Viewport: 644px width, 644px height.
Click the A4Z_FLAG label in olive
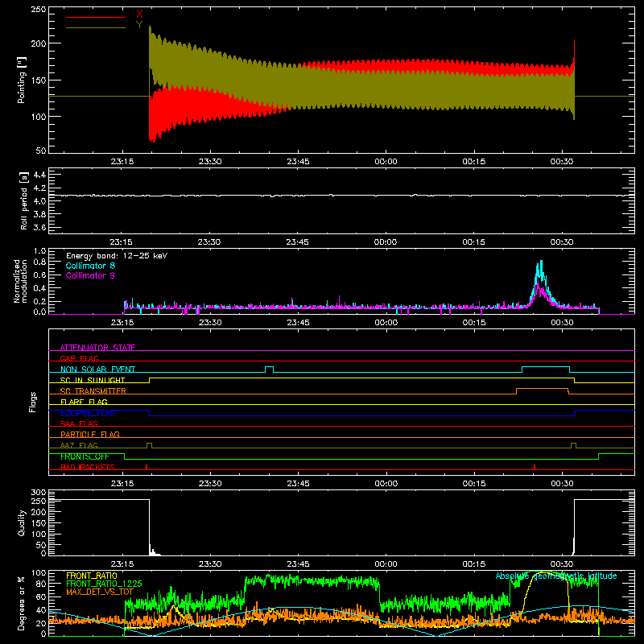(x=79, y=445)
